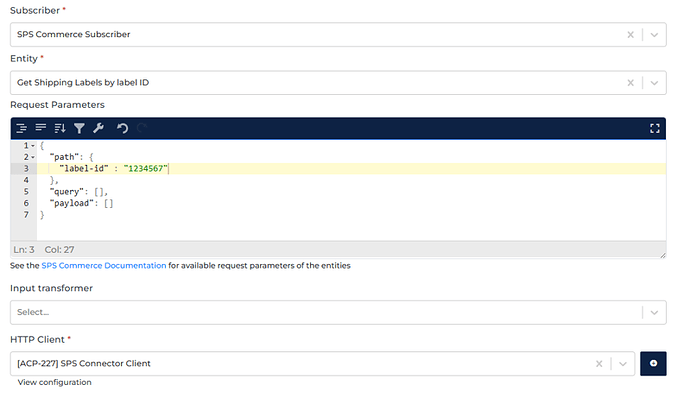Click the "payload" line in editor
The image size is (690, 398).
pyautogui.click(x=81, y=203)
